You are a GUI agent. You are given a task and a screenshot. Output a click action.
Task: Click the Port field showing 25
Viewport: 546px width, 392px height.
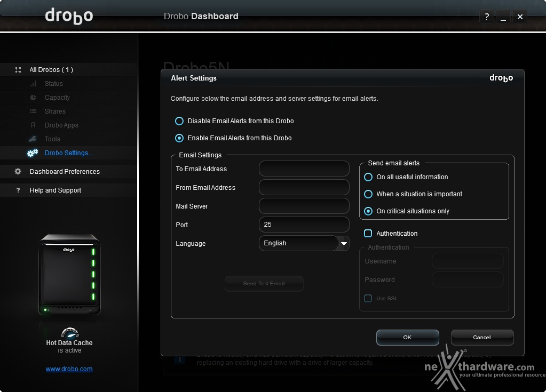[304, 225]
